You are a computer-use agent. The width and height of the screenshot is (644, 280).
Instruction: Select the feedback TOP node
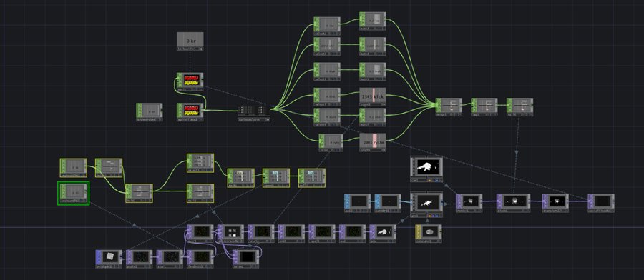(x=200, y=259)
